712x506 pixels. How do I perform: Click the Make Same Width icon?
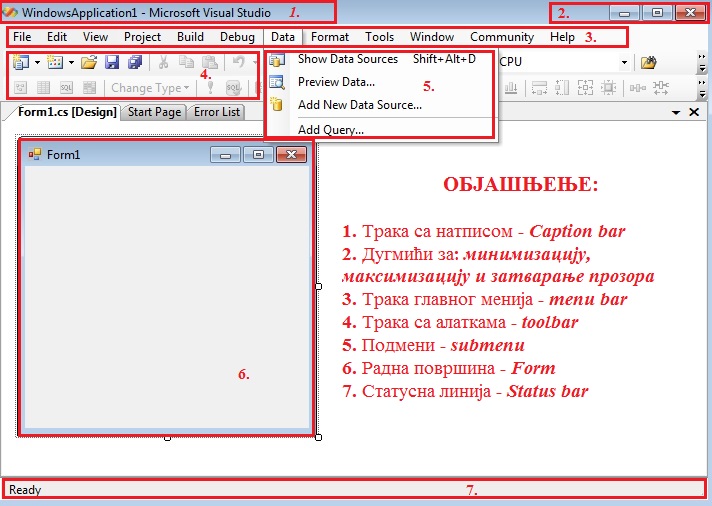pyautogui.click(x=539, y=88)
